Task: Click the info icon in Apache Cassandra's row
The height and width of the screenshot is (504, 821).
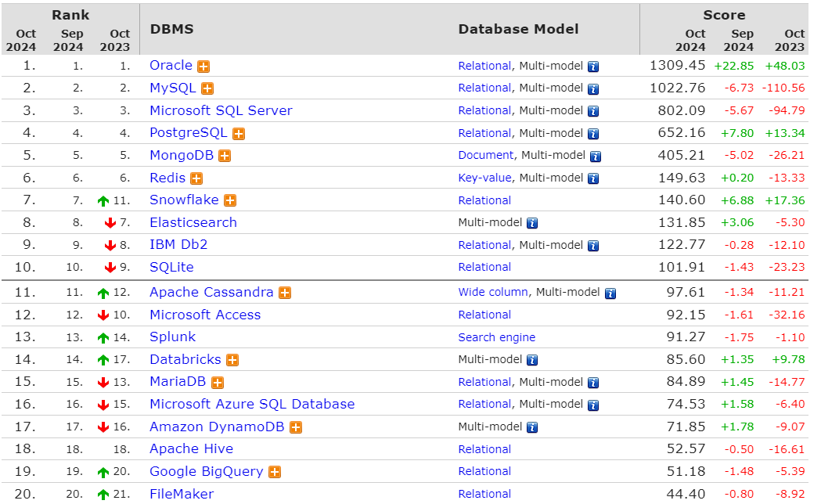Action: (x=610, y=293)
